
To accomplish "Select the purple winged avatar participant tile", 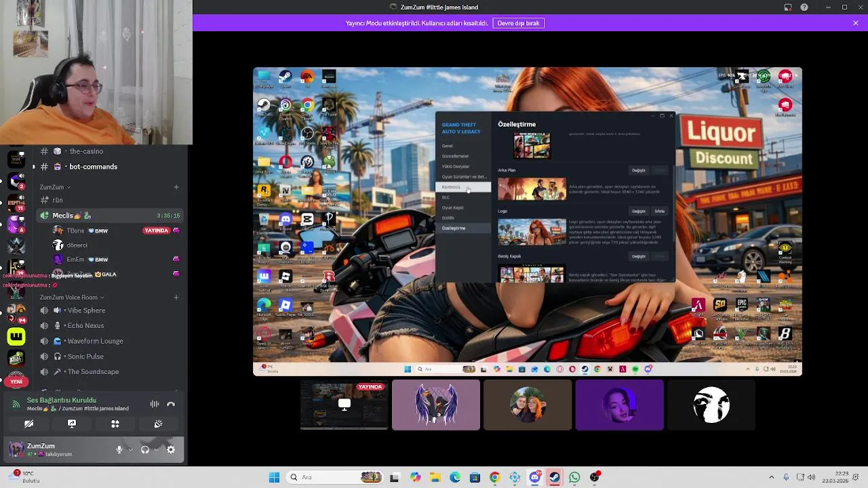I will click(x=436, y=405).
